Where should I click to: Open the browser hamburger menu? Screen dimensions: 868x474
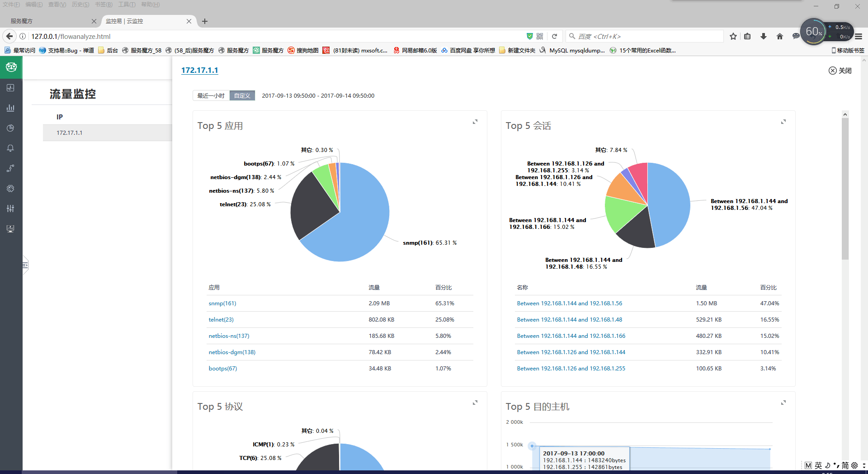(859, 36)
